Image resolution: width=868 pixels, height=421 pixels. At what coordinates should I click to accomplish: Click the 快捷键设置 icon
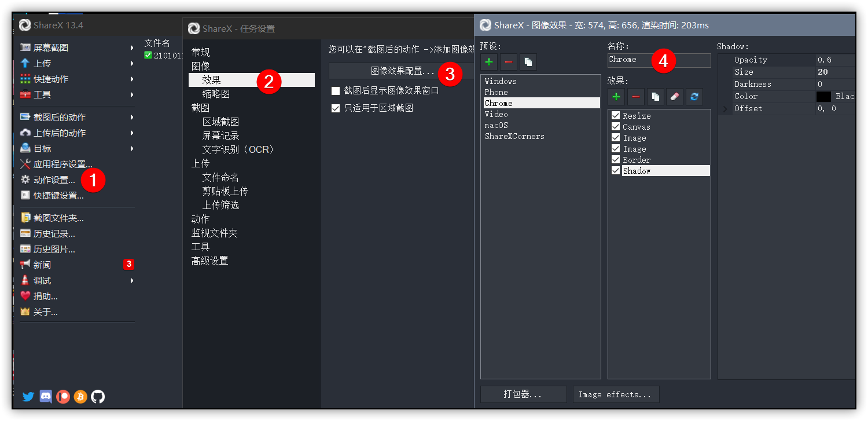pyautogui.click(x=25, y=195)
